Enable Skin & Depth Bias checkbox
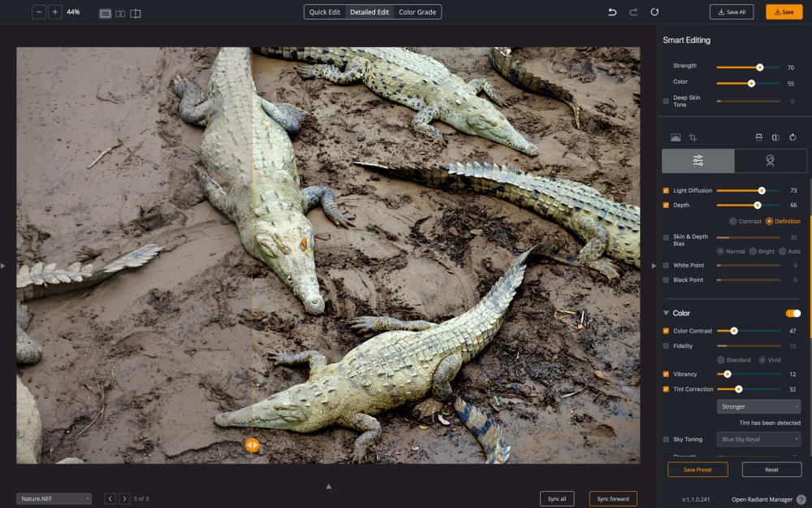812x508 pixels. click(666, 238)
